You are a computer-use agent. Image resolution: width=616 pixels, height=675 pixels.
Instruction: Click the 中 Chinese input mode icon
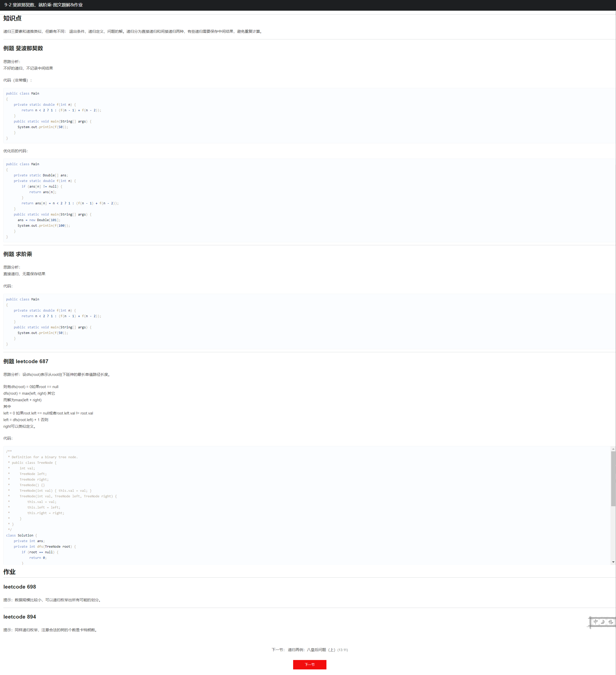tap(595, 622)
